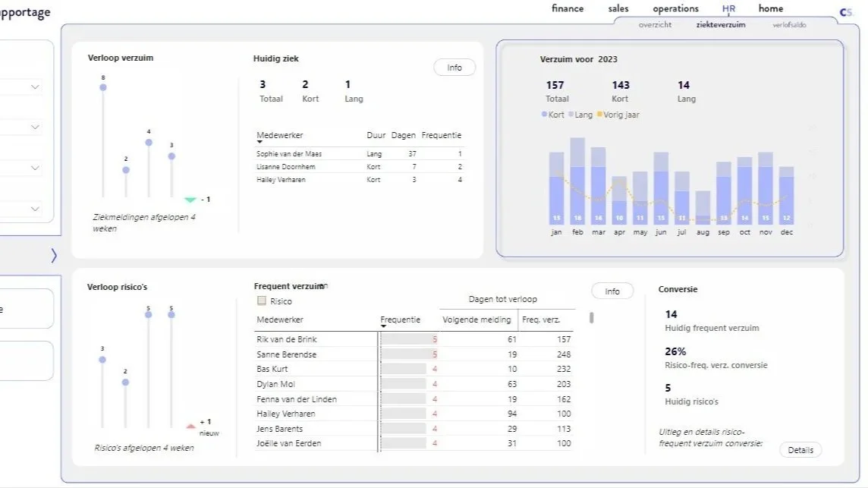Click the Frequentie column sort arrow
This screenshot has width=868, height=488.
click(383, 327)
